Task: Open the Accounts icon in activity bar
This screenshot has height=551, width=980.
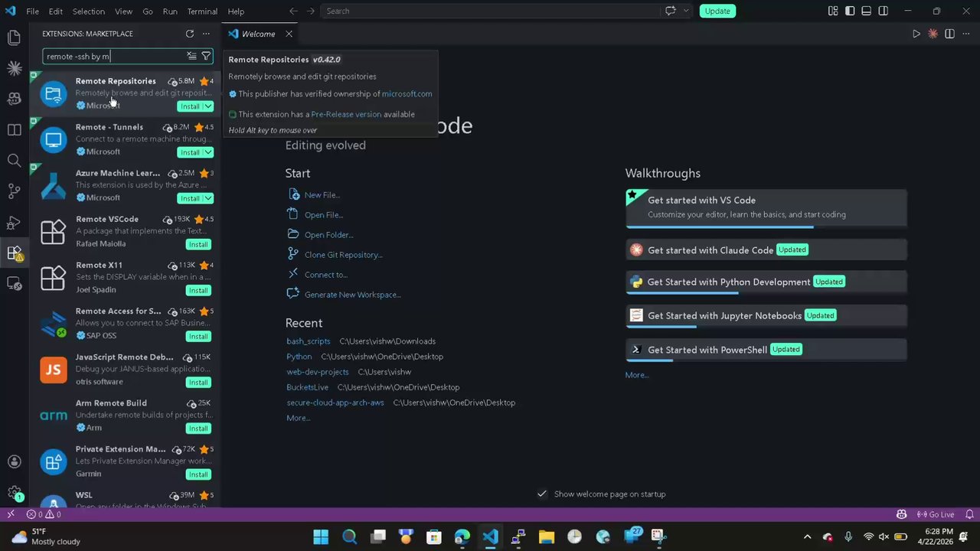Action: [14, 462]
